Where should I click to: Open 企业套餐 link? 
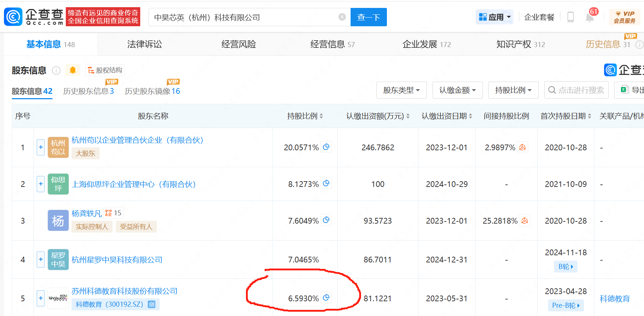(539, 17)
